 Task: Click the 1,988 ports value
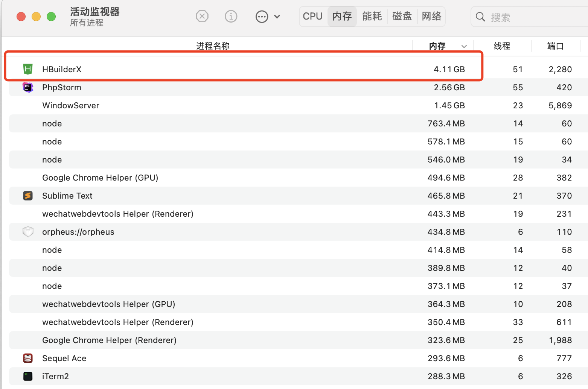[x=560, y=340]
